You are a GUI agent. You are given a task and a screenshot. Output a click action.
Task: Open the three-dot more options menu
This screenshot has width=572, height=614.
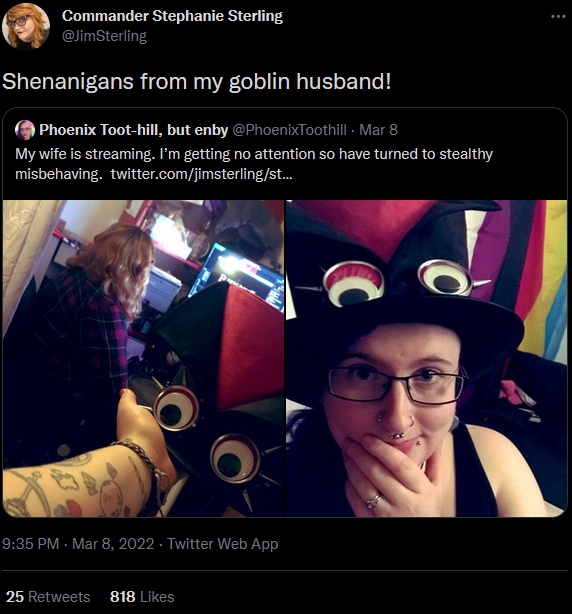pos(558,16)
